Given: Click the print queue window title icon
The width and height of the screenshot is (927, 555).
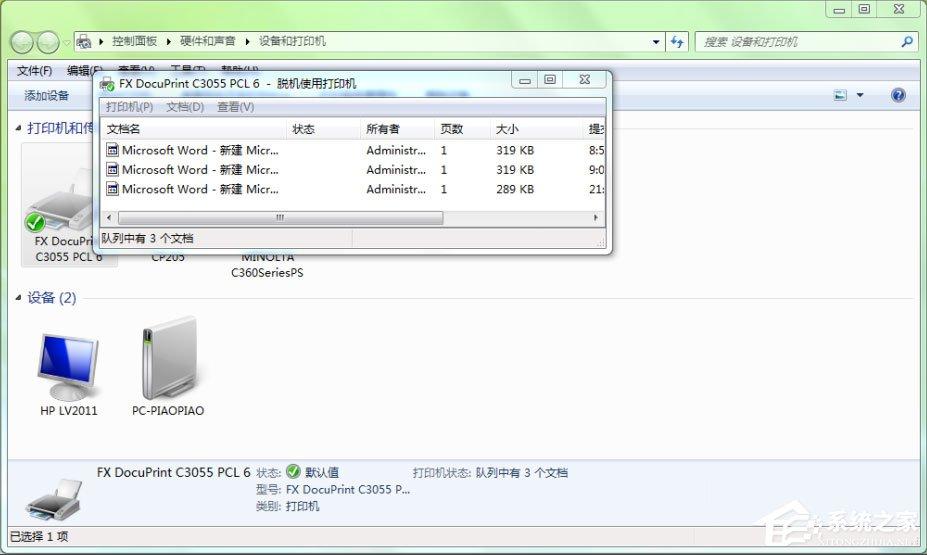Looking at the screenshot, I should coord(107,84).
